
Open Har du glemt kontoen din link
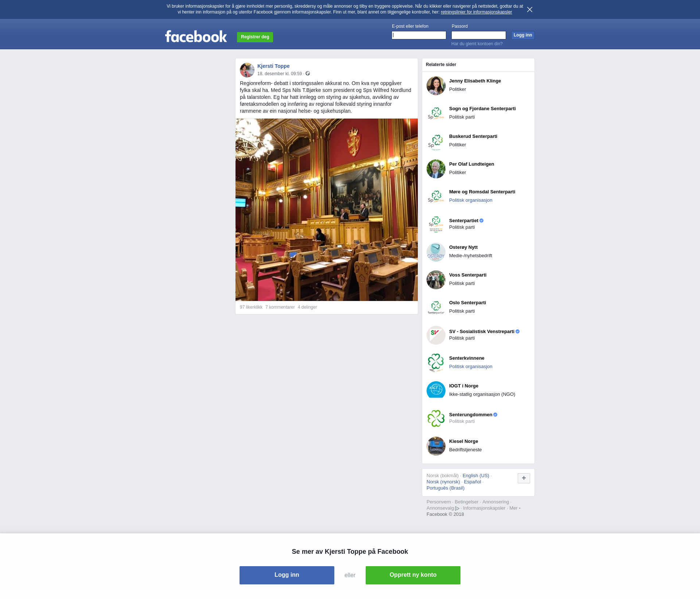pyautogui.click(x=477, y=44)
